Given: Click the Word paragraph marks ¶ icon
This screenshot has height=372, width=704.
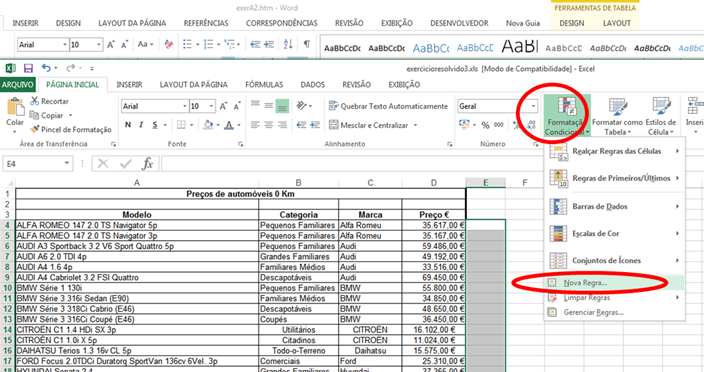Looking at the screenshot, I should pos(307,44).
